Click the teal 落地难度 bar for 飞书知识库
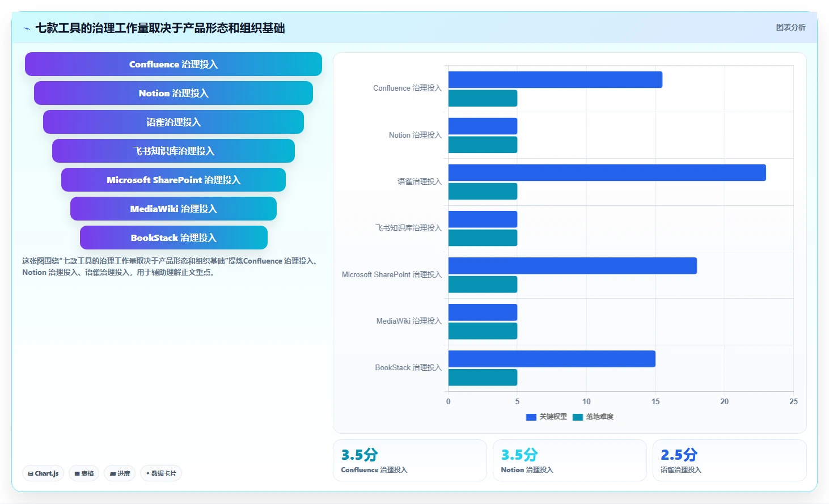This screenshot has width=829, height=504. pos(483,238)
